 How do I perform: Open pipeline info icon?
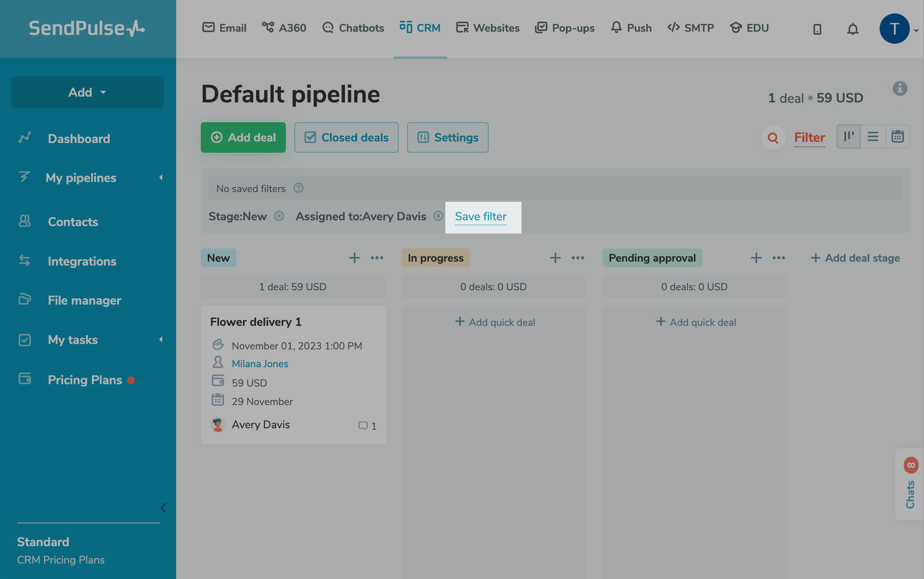tap(900, 89)
